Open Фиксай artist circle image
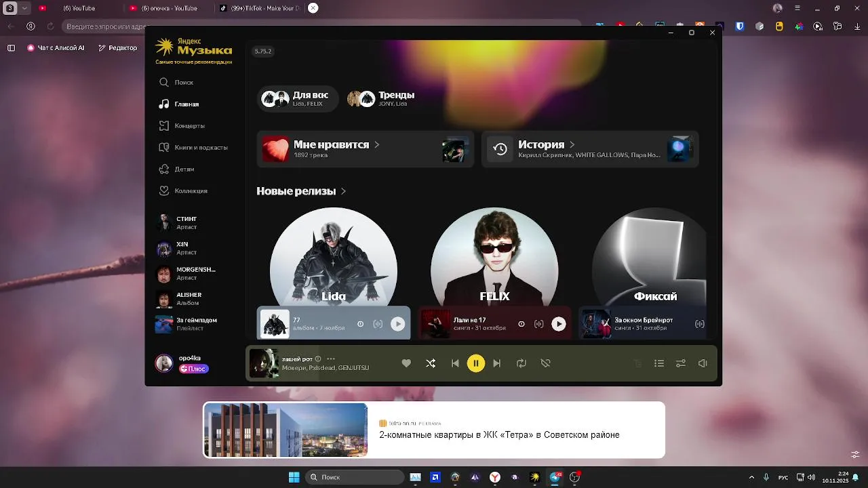The width and height of the screenshot is (868, 488). coord(650,258)
